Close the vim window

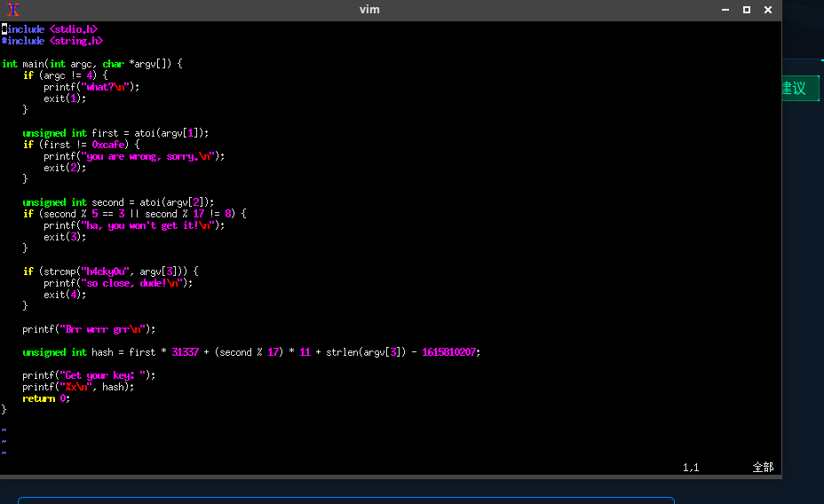pyautogui.click(x=768, y=10)
